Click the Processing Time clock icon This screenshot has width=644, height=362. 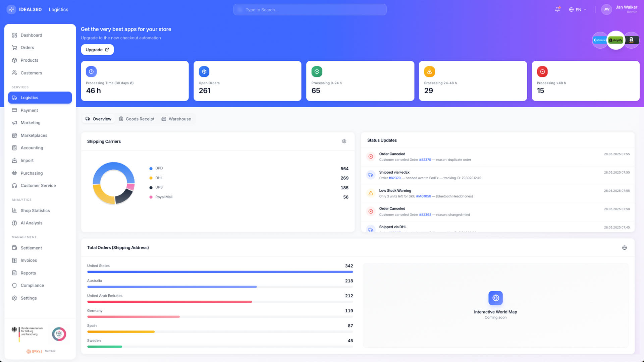point(91,72)
